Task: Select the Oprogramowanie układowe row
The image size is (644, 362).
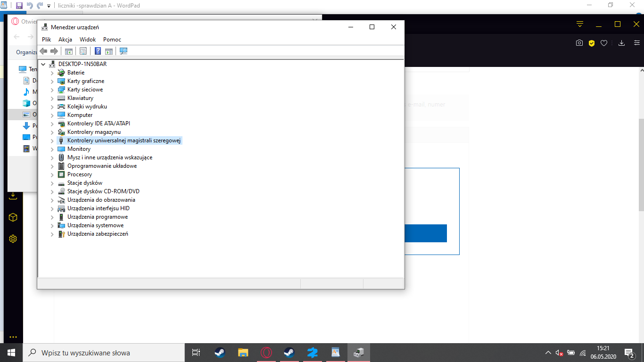Action: click(x=102, y=166)
